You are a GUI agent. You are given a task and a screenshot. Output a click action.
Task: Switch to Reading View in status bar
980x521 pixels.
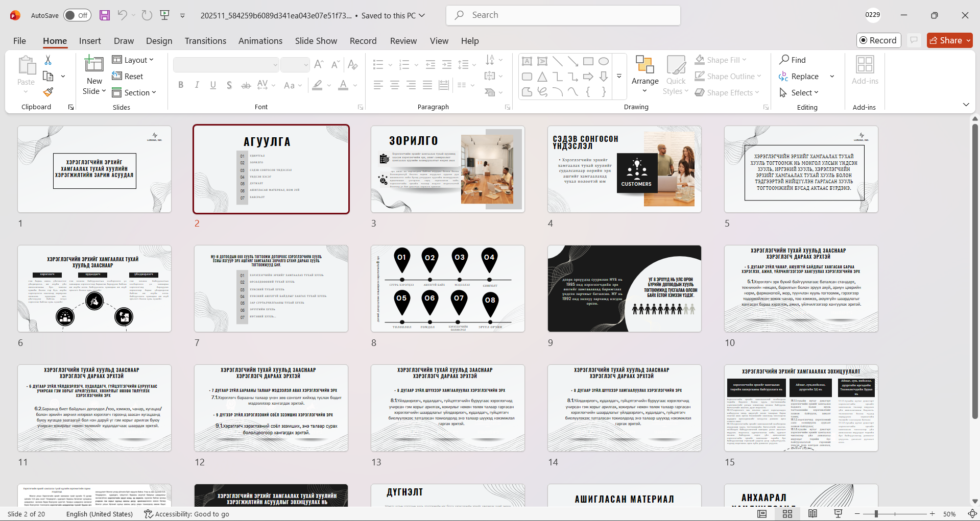812,513
